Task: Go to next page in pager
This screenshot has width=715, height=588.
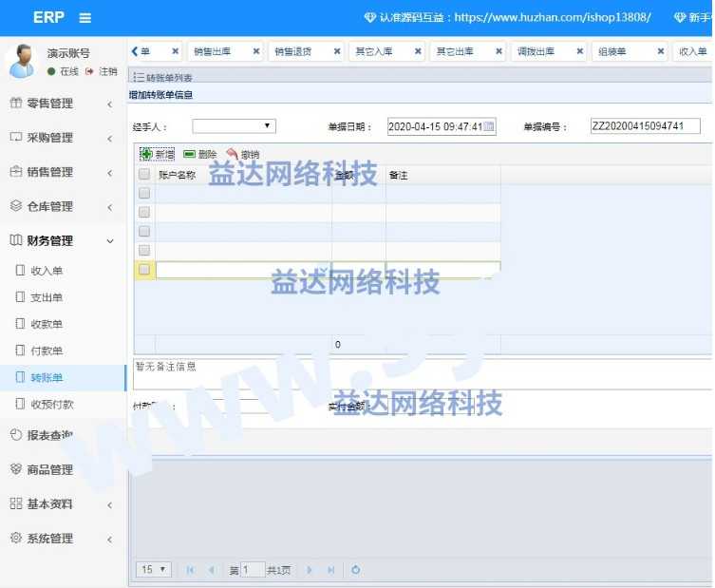Action: pos(310,570)
